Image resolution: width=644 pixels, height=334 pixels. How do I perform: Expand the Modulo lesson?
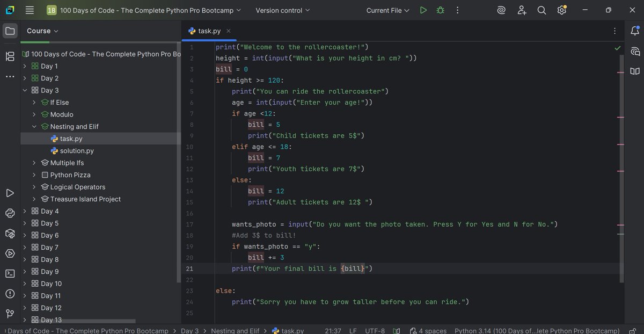(x=34, y=114)
